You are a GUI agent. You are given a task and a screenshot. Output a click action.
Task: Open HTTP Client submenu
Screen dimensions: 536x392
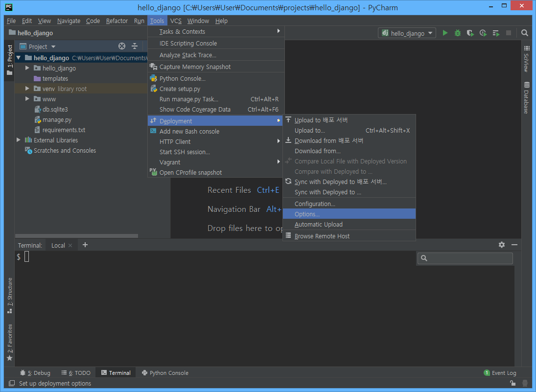pyautogui.click(x=216, y=141)
